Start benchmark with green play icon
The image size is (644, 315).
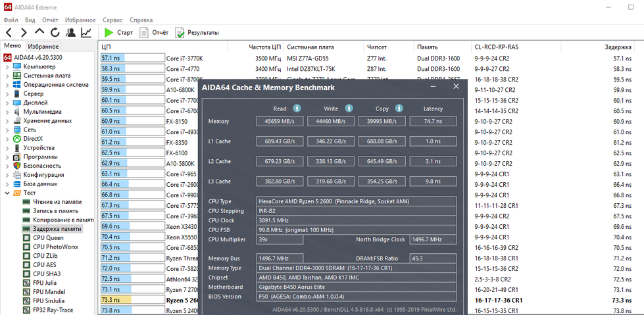pos(109,32)
